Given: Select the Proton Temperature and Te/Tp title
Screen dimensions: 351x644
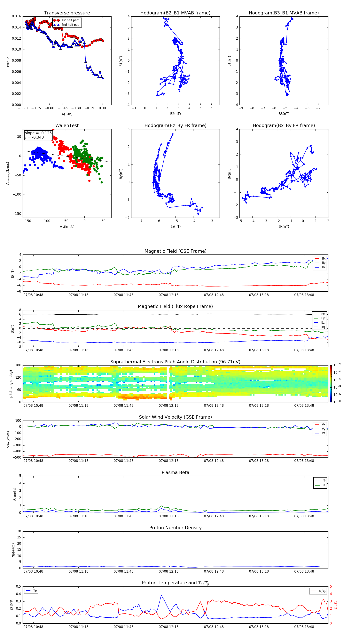Looking at the screenshot, I should tap(175, 583).
